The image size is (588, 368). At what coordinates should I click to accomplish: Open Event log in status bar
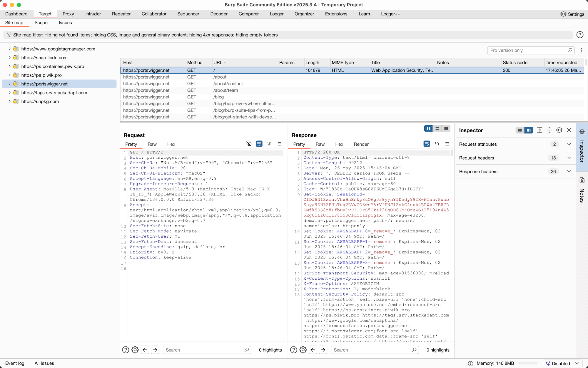tap(15, 363)
